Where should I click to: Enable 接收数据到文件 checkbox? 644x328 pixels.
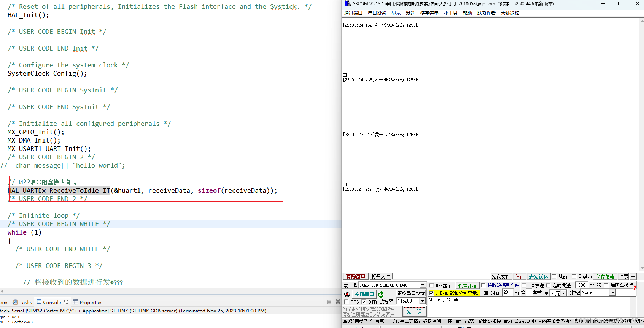(483, 285)
